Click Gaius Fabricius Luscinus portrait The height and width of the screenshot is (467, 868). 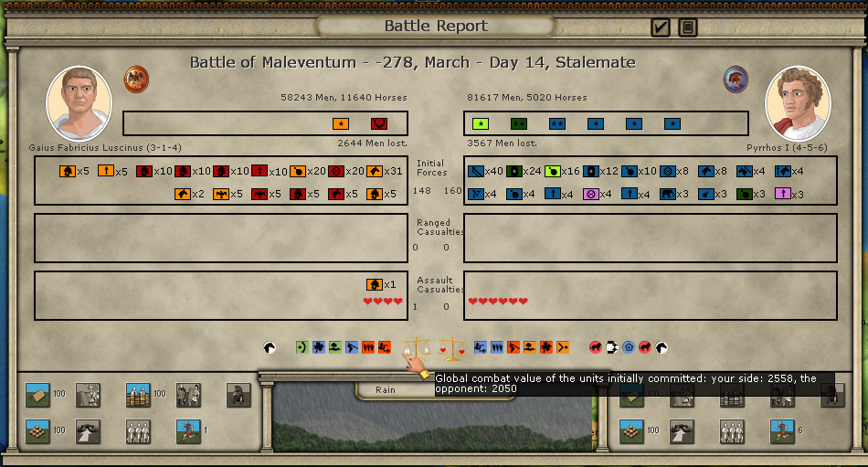[x=79, y=102]
